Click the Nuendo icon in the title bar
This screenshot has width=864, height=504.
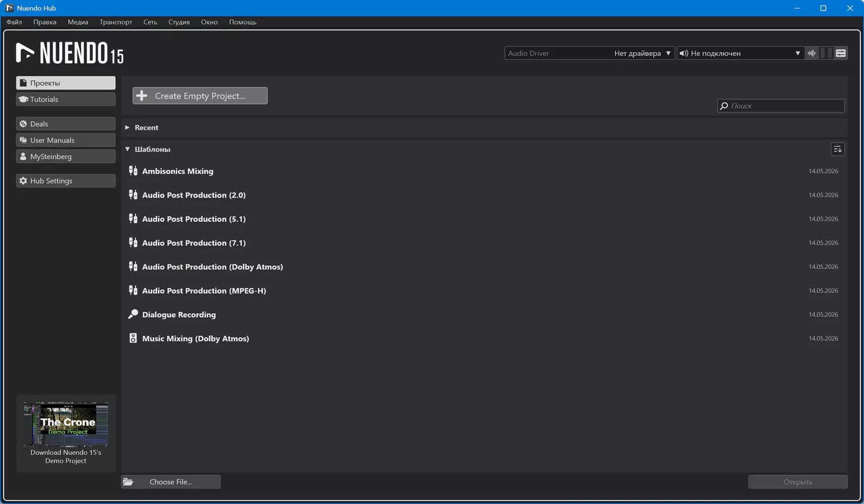9,8
